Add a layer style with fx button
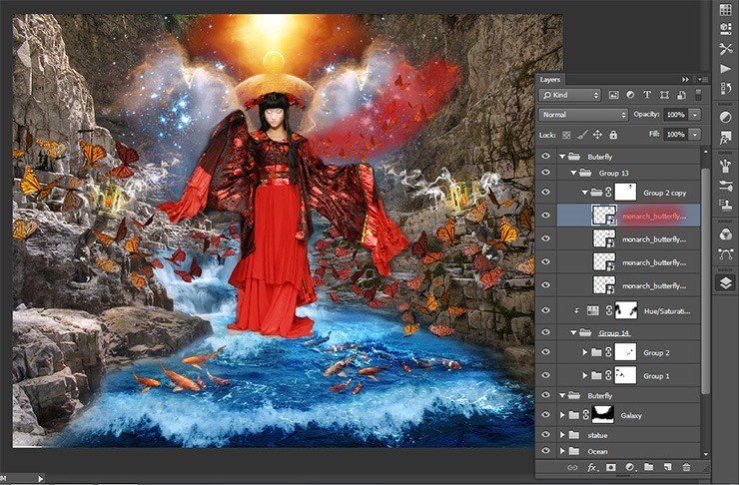This screenshot has height=485, width=739. pyautogui.click(x=591, y=467)
